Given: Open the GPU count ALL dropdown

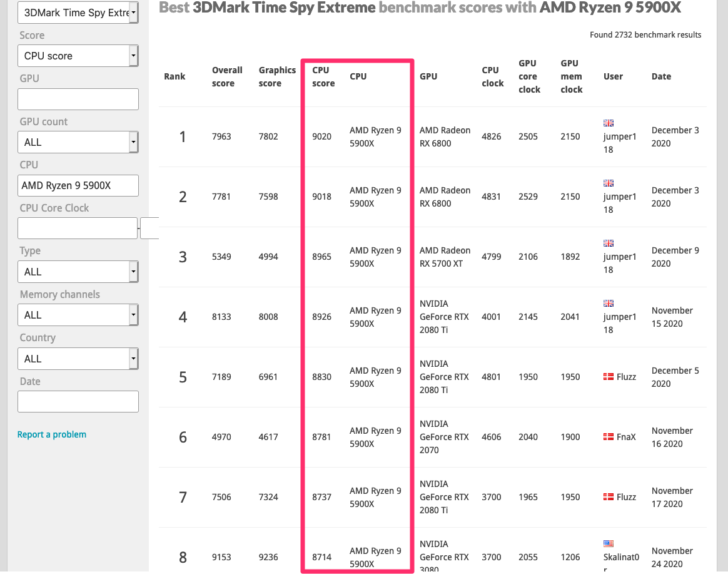Looking at the screenshot, I should [78, 142].
